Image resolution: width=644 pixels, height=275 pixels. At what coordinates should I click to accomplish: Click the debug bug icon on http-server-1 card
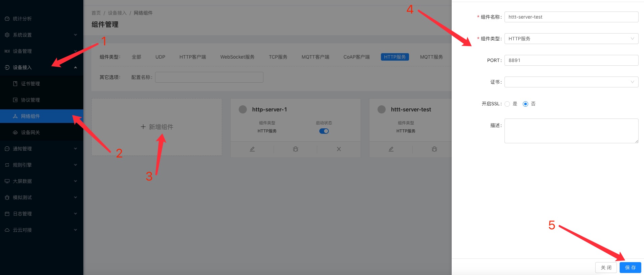point(296,149)
